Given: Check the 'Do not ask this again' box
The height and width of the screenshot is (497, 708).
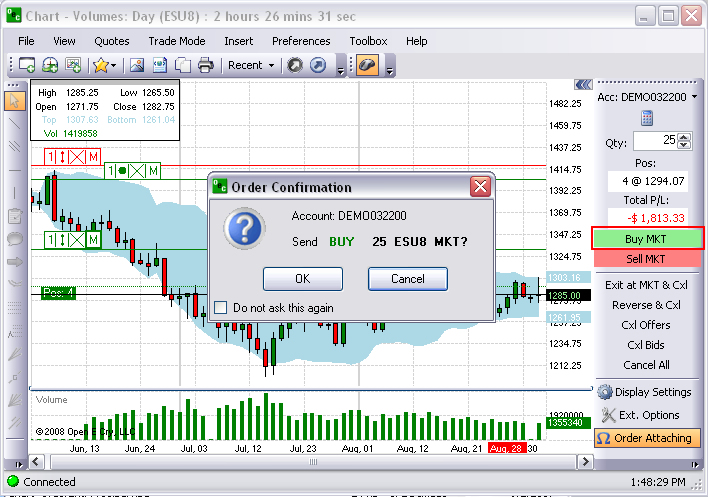Looking at the screenshot, I should click(221, 308).
